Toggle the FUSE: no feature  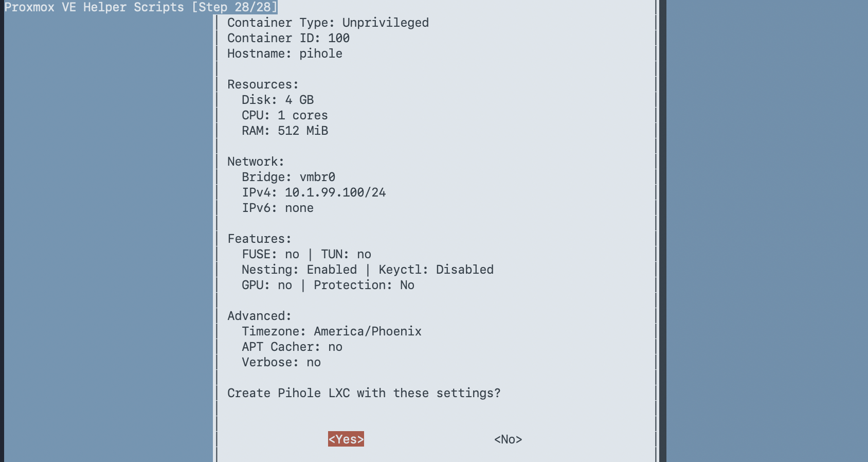267,254
